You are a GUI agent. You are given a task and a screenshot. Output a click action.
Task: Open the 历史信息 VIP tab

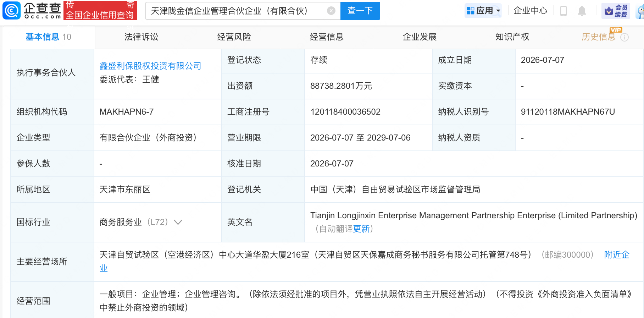point(599,37)
